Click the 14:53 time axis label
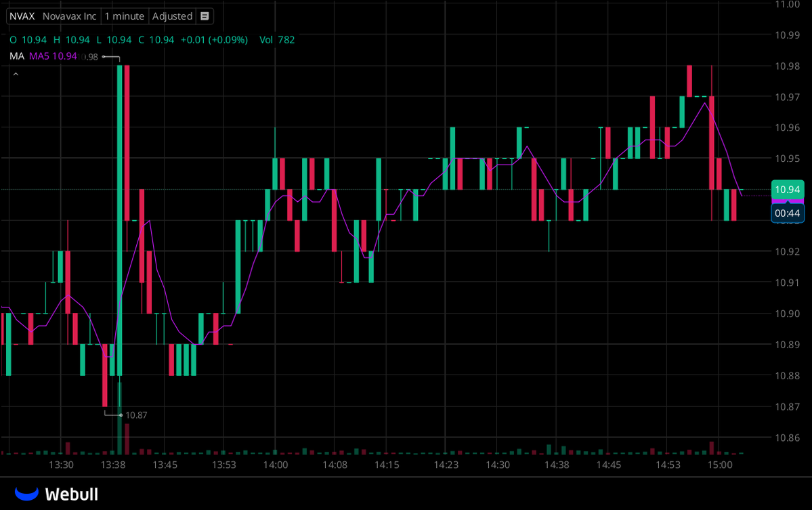Image resolution: width=812 pixels, height=510 pixels. (x=668, y=465)
